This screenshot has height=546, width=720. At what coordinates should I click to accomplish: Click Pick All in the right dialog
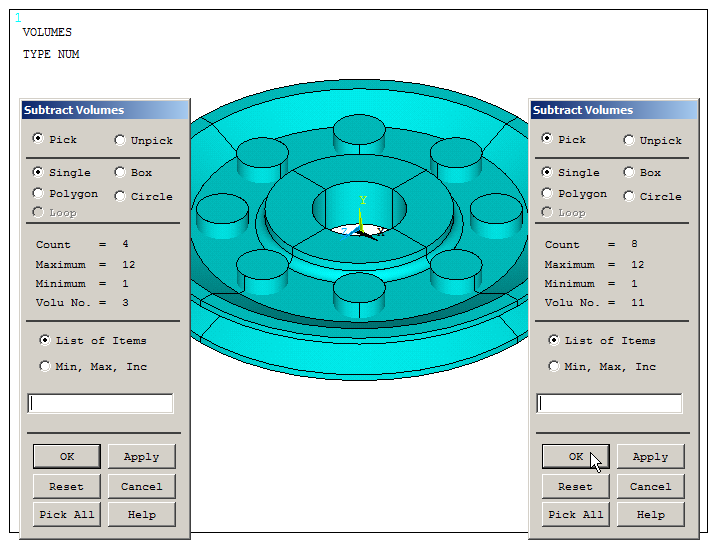point(576,514)
